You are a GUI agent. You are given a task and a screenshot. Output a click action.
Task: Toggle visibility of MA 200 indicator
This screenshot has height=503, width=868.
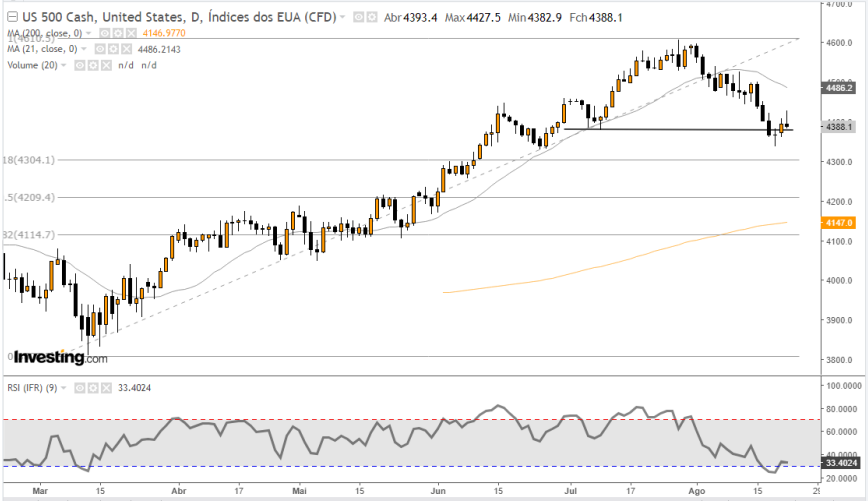tap(104, 32)
